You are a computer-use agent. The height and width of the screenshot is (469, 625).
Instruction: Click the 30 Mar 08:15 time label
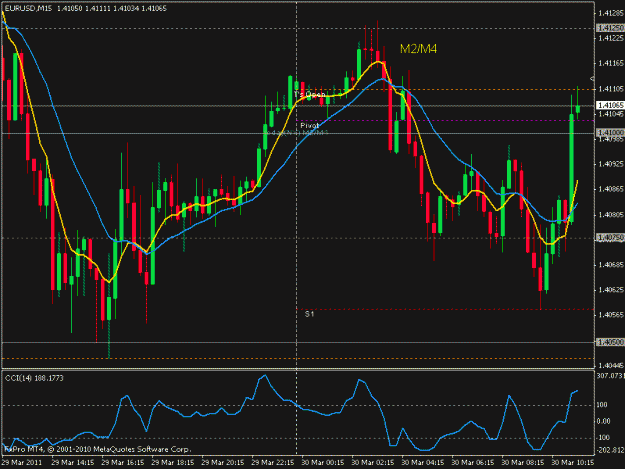click(x=523, y=463)
